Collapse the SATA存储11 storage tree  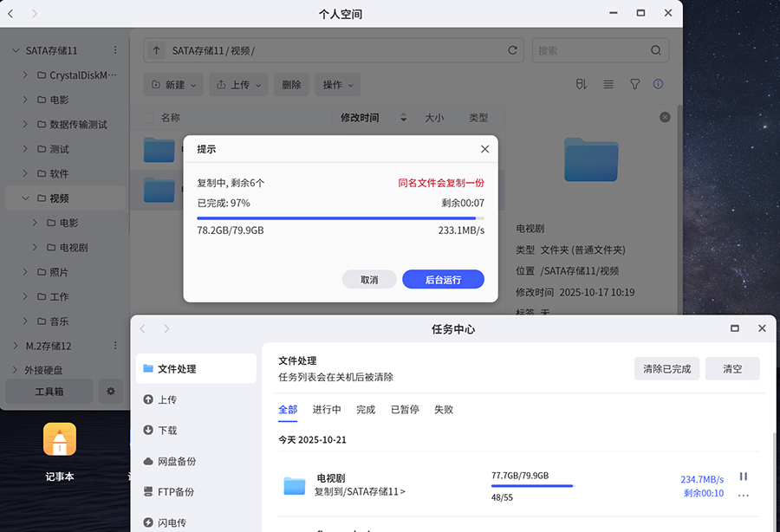(x=16, y=50)
